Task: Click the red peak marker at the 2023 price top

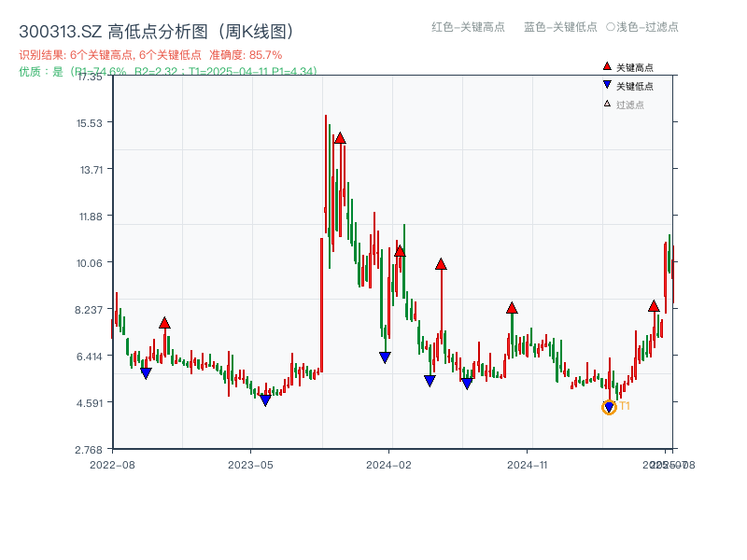Action: coord(339,138)
